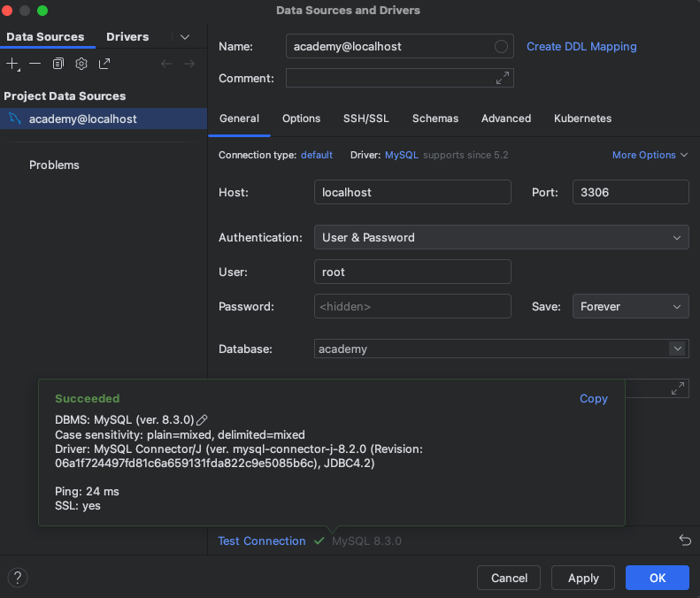Click the hidden Password field
The height and width of the screenshot is (598, 700).
click(412, 306)
